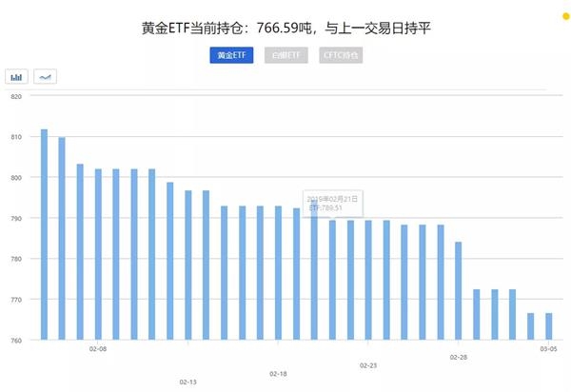Select the bar above the 02-28 label

tap(459, 291)
